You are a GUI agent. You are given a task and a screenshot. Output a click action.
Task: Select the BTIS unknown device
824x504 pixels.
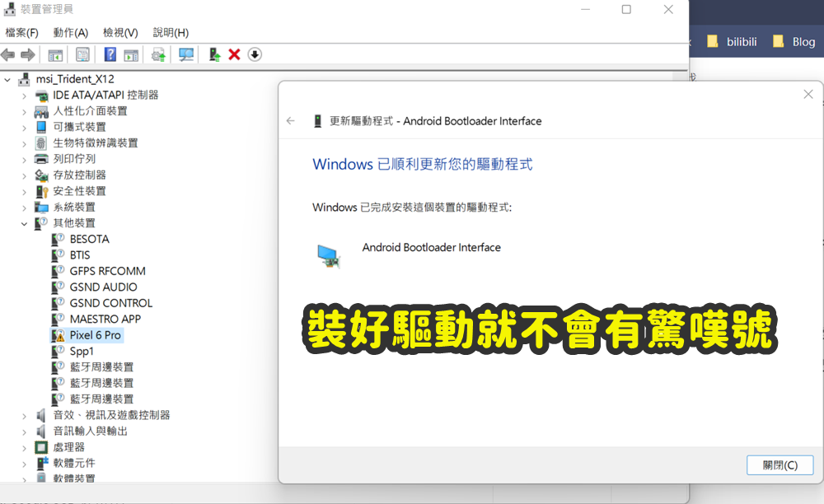(x=80, y=255)
